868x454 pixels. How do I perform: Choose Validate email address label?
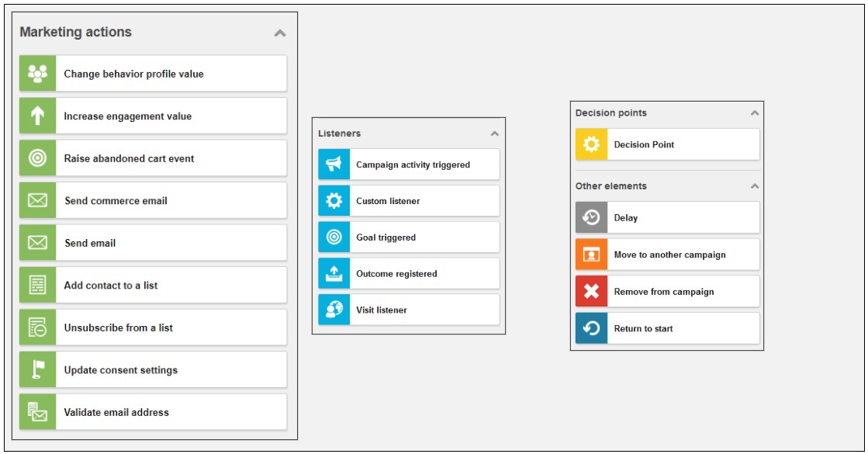coord(116,412)
